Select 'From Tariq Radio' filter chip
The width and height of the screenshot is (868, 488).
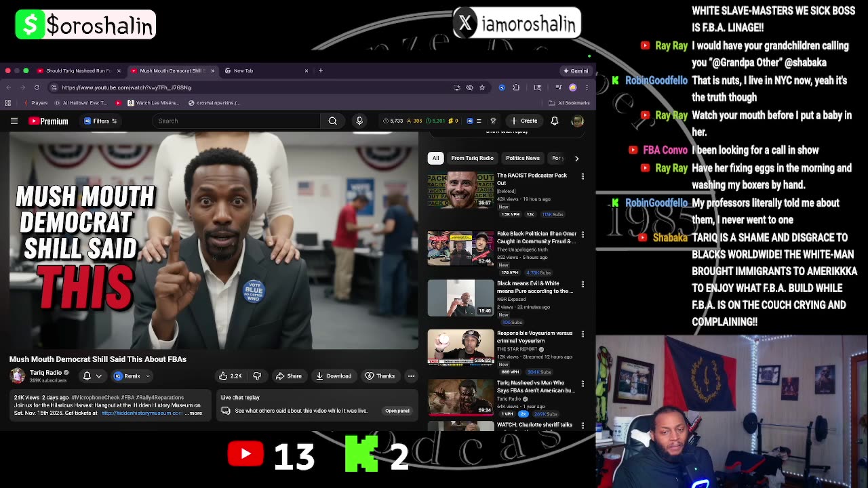click(472, 158)
